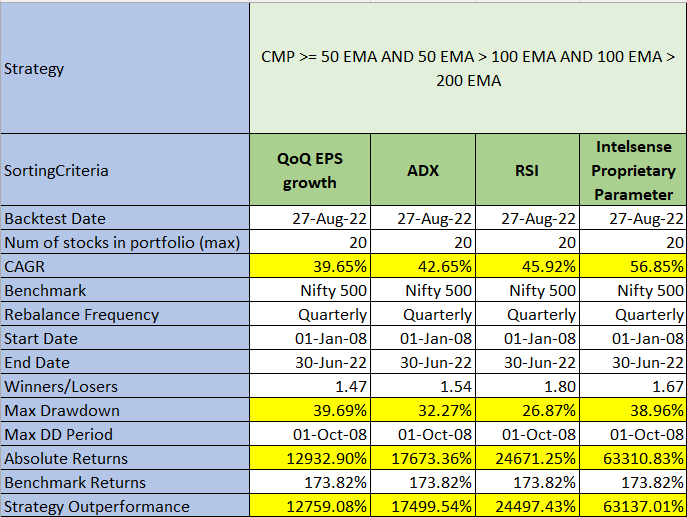Select the Benchmark Returns row label
The image size is (687, 517).
tap(125, 483)
